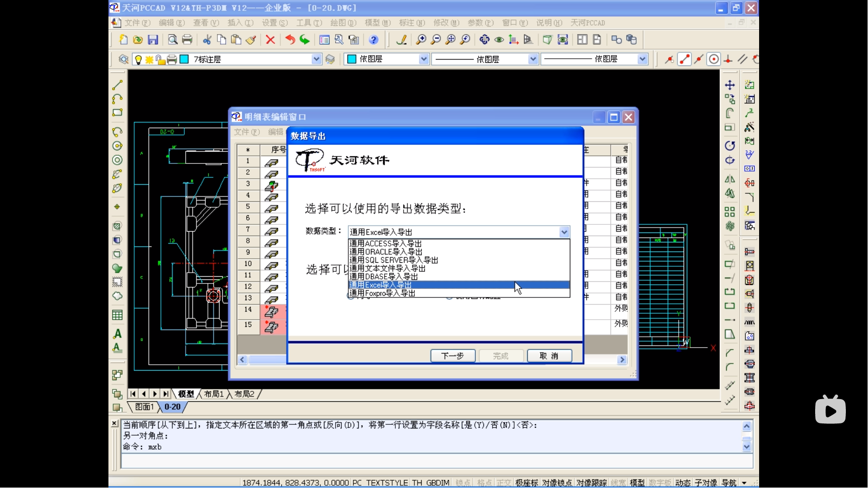Click the circle center snap icon
Viewport: 868px width, 488px height.
[x=714, y=59]
